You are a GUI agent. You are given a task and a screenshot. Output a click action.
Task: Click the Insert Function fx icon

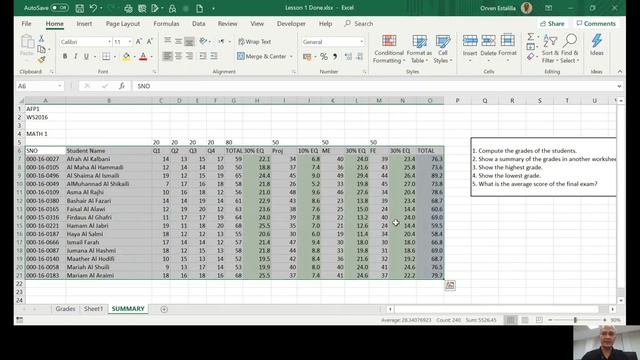[122, 86]
